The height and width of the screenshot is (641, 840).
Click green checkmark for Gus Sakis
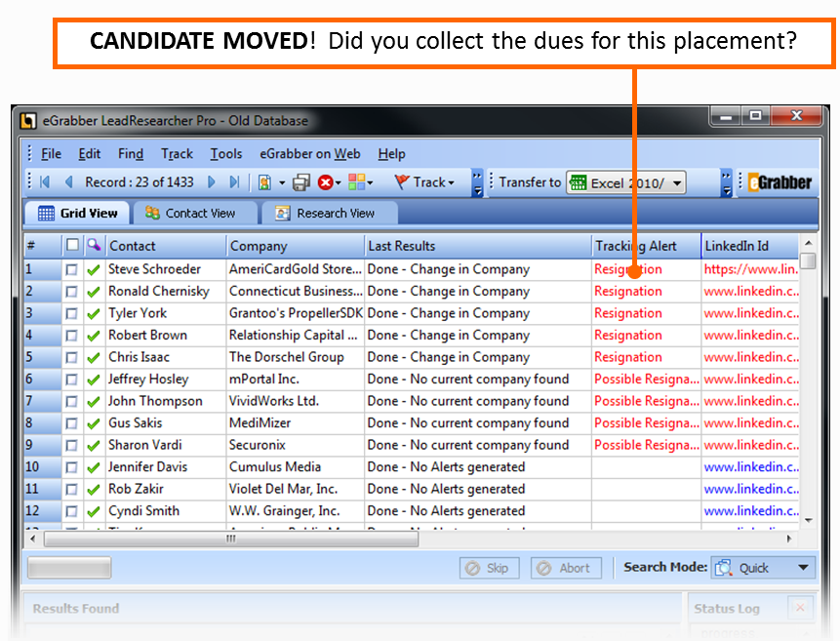(94, 424)
